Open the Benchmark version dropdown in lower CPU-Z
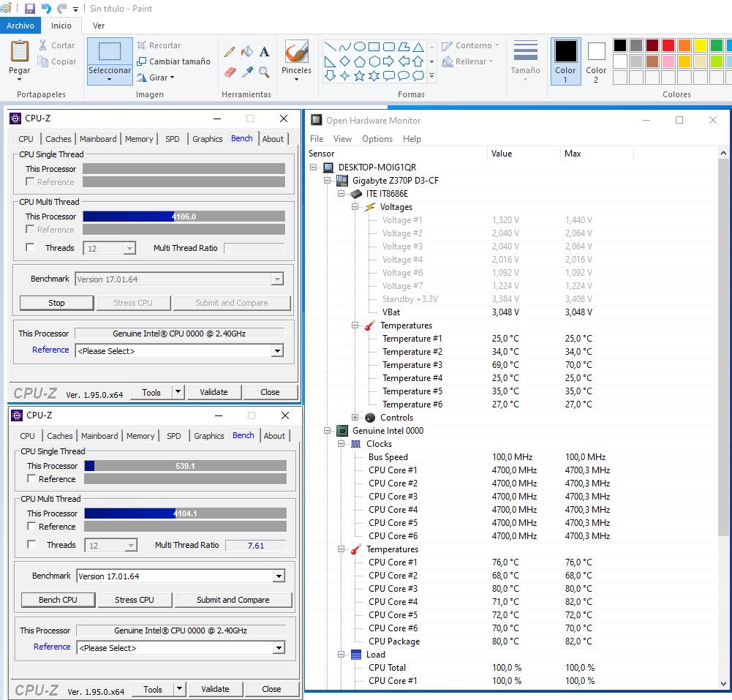 tap(279, 576)
